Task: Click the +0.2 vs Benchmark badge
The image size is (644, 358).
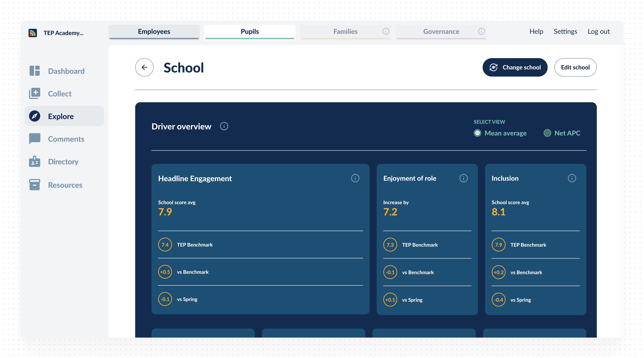Action: tap(498, 272)
